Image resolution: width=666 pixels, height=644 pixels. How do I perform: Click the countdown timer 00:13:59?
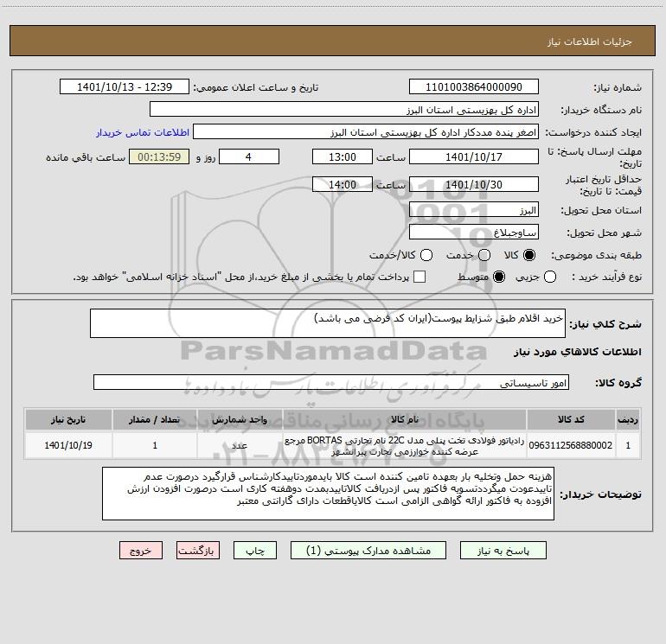[x=159, y=156]
